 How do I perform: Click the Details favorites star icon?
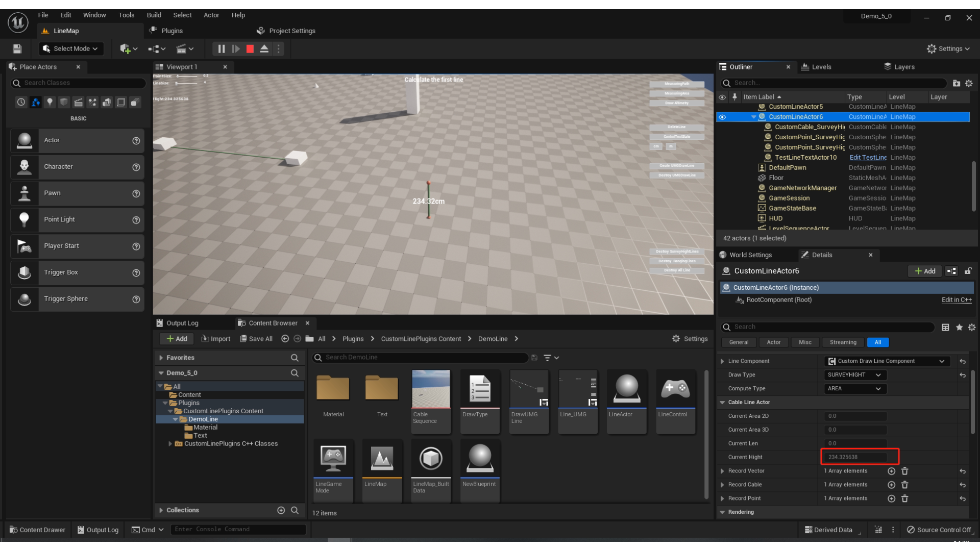(959, 328)
